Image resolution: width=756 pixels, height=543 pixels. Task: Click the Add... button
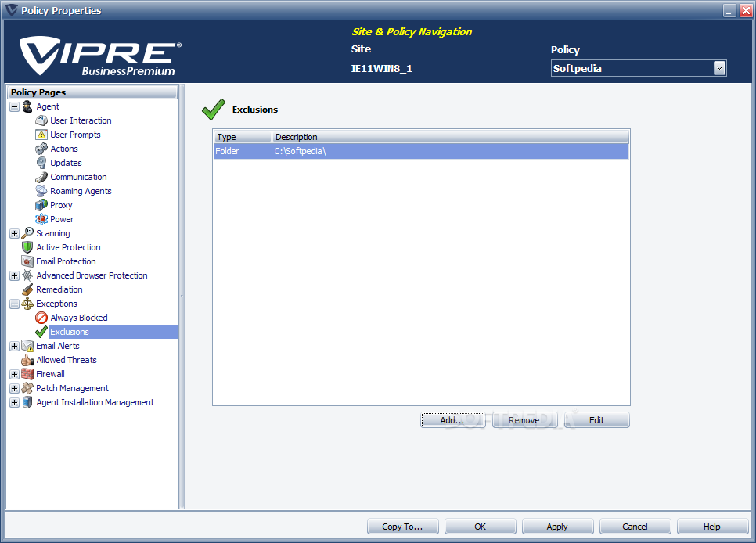452,420
